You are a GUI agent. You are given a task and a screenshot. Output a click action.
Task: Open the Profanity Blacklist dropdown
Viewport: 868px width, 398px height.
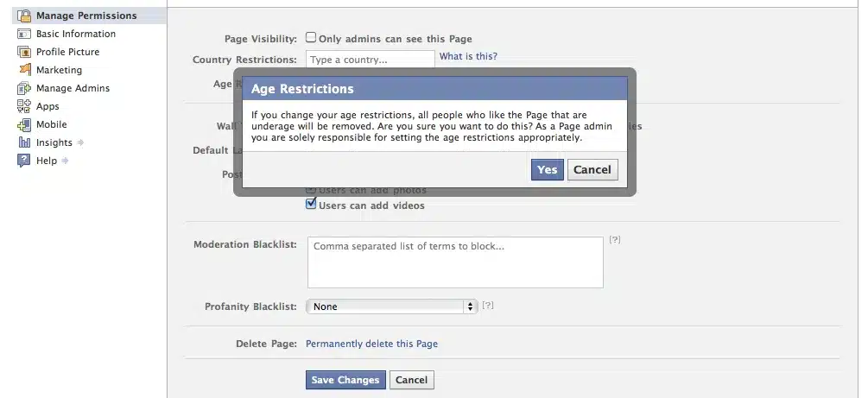[x=392, y=306]
